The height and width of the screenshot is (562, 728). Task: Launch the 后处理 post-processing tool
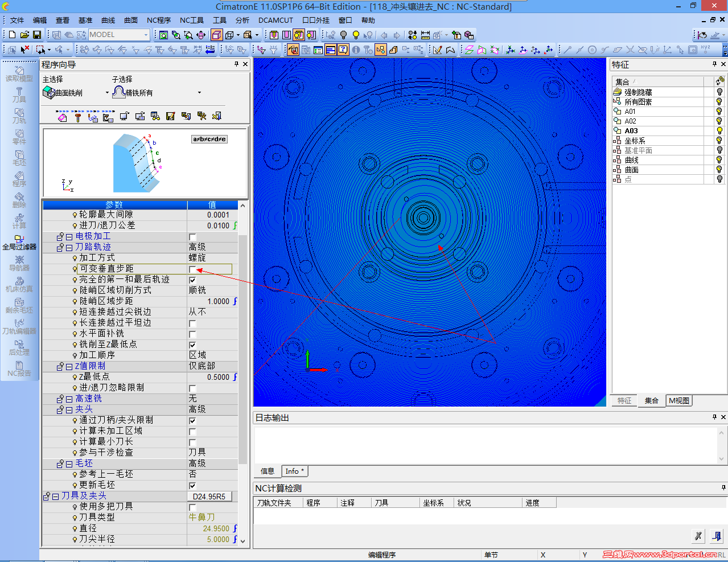tap(19, 347)
